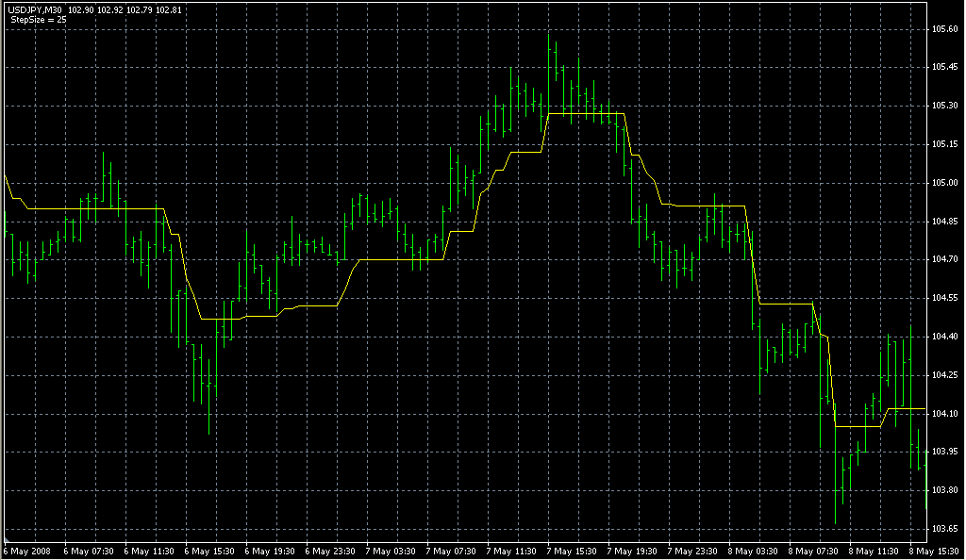Viewport: 966px width, 560px height.
Task: Click the 8 May 03:30 time label
Action: point(753,552)
